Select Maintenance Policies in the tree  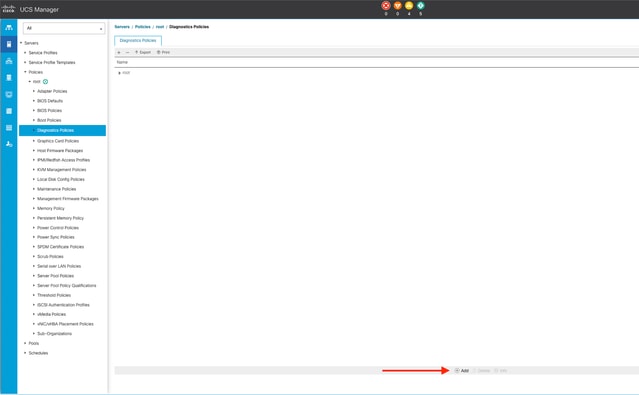point(56,189)
